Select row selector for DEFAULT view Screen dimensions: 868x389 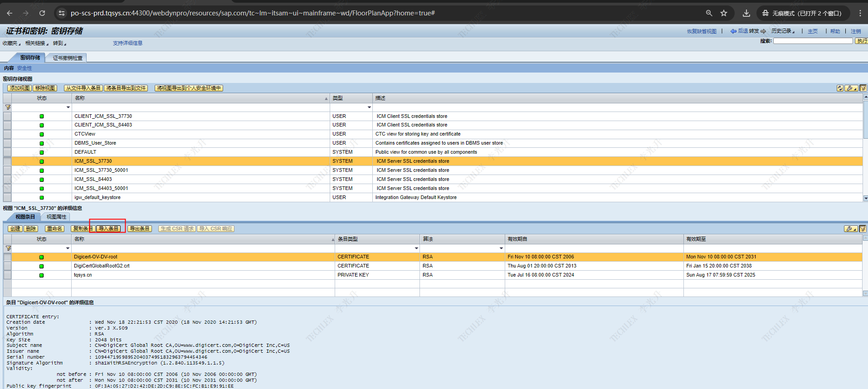coord(7,152)
